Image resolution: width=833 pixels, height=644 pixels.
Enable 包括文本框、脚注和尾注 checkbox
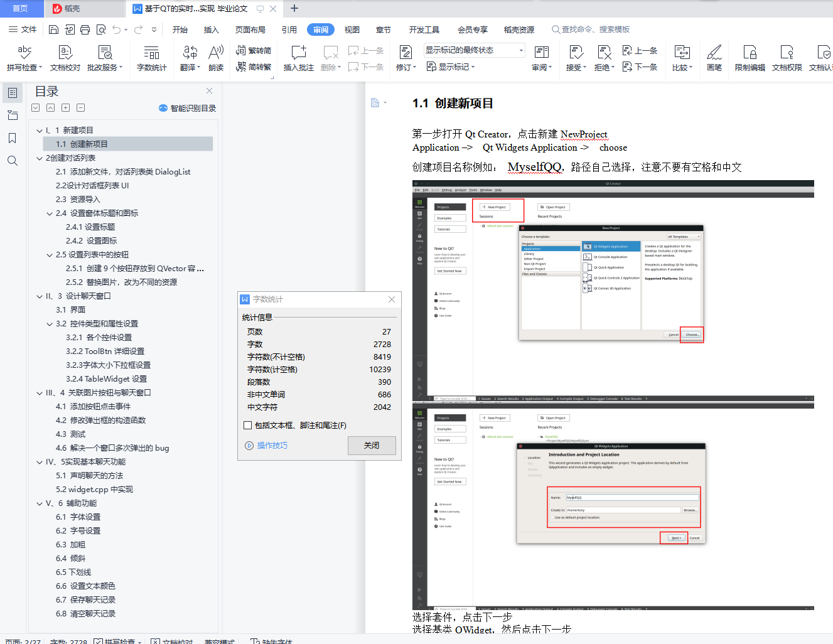pos(248,426)
